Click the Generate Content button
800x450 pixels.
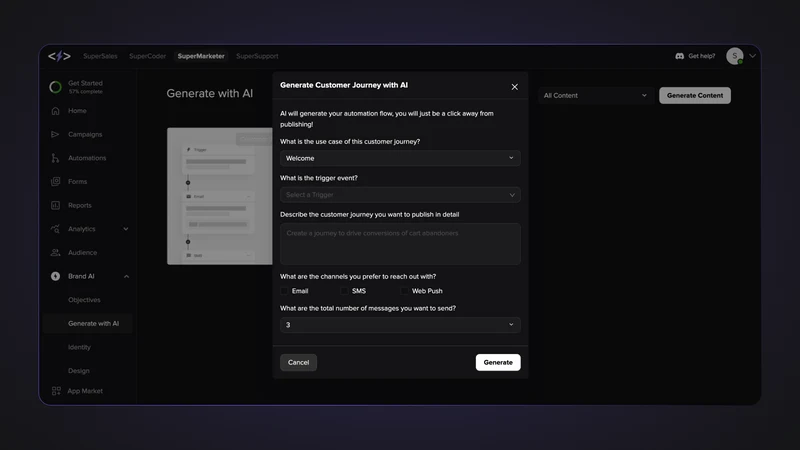695,95
